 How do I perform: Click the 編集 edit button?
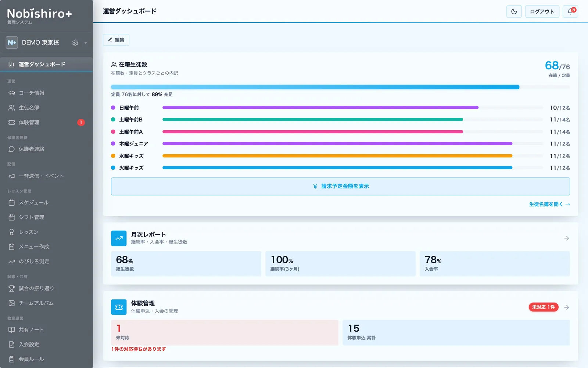coord(116,40)
